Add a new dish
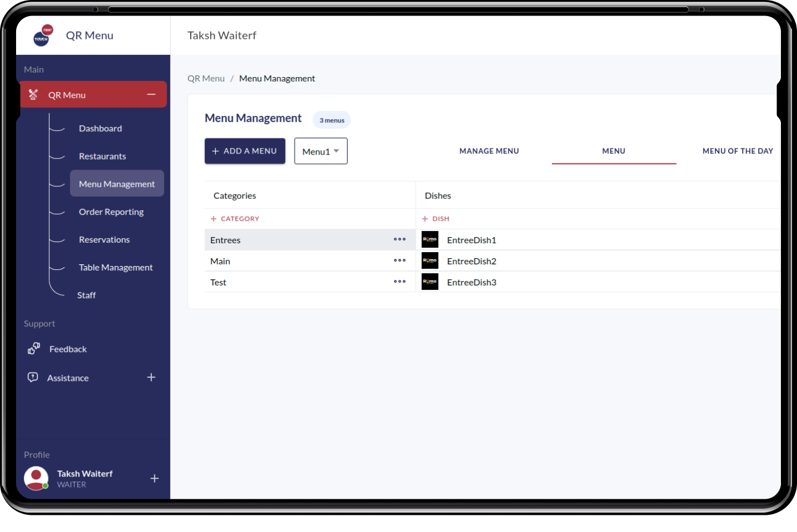 point(436,219)
